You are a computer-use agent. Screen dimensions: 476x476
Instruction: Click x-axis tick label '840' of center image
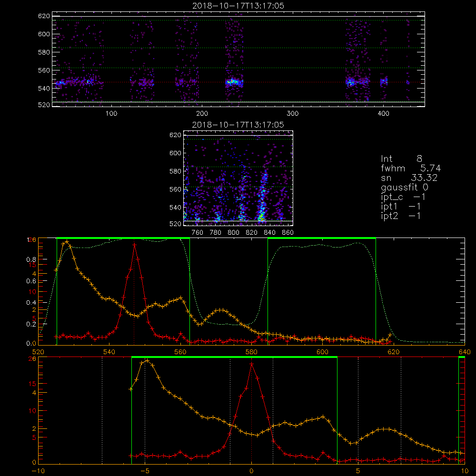coord(269,233)
